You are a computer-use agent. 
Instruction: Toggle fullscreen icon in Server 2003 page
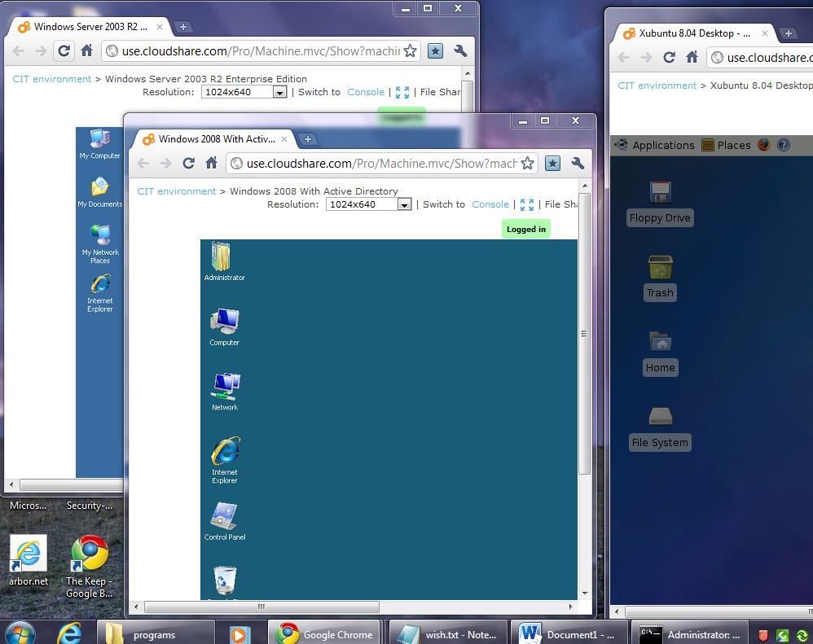[x=402, y=92]
